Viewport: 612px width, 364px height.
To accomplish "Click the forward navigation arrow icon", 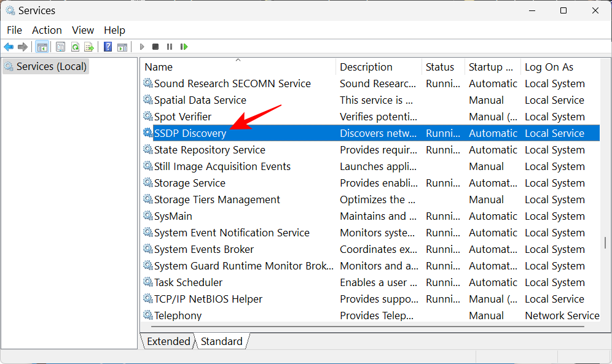I will [x=23, y=47].
